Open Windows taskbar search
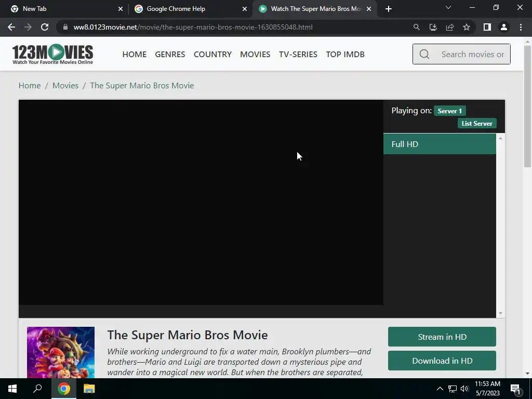Screen dimensions: 532x399 click(37, 389)
